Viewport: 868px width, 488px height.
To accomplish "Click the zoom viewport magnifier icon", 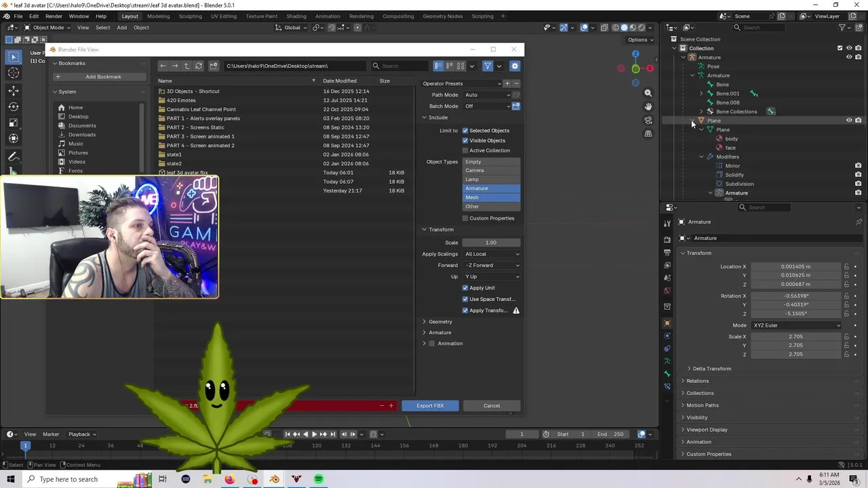I will tap(648, 94).
